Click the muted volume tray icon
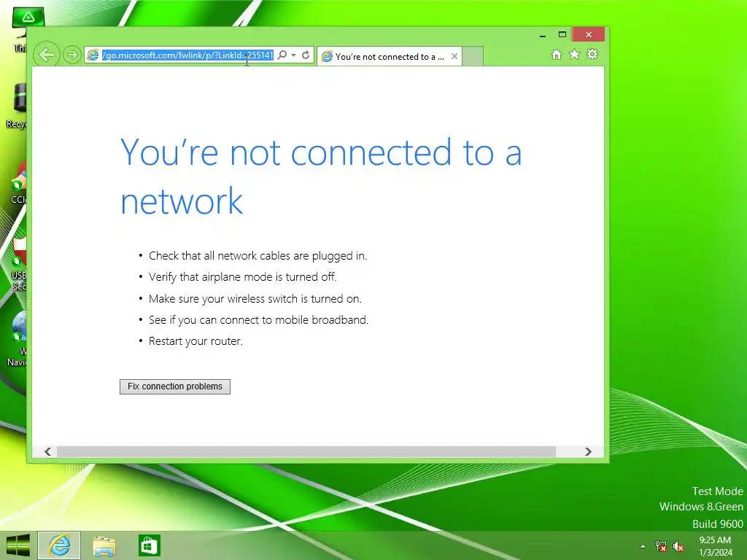Screen dimensions: 747x560 678,547
